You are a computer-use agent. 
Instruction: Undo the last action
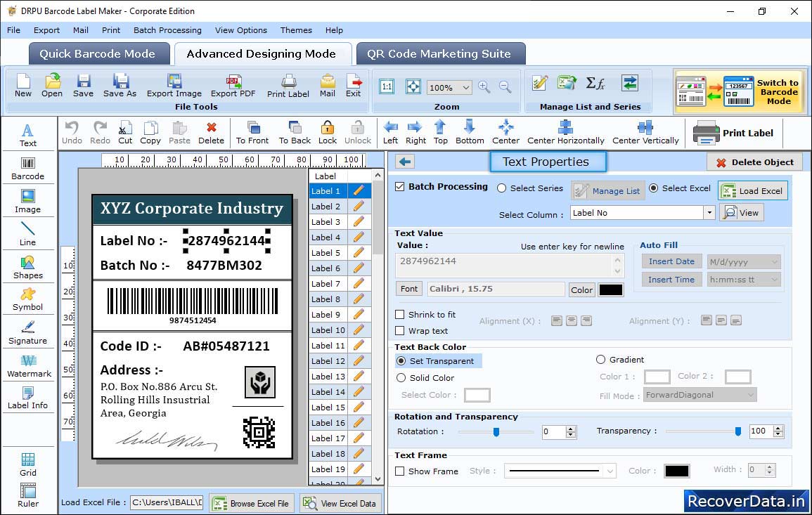[72, 133]
